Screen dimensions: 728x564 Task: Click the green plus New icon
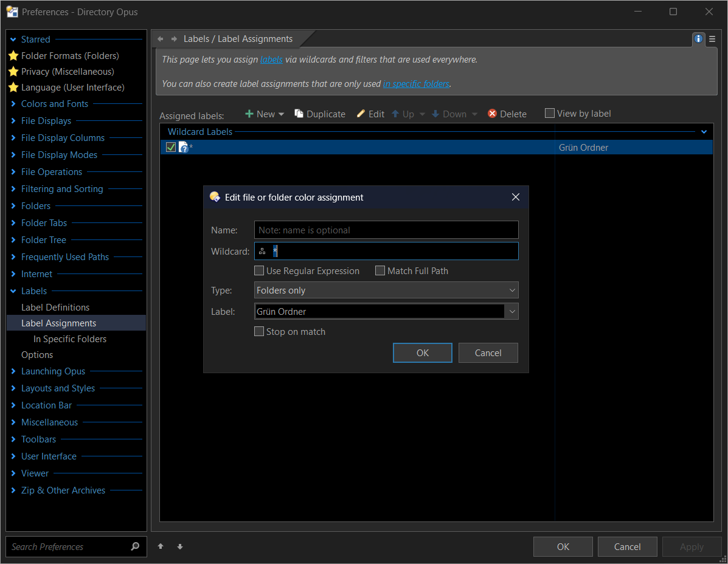pyautogui.click(x=249, y=114)
